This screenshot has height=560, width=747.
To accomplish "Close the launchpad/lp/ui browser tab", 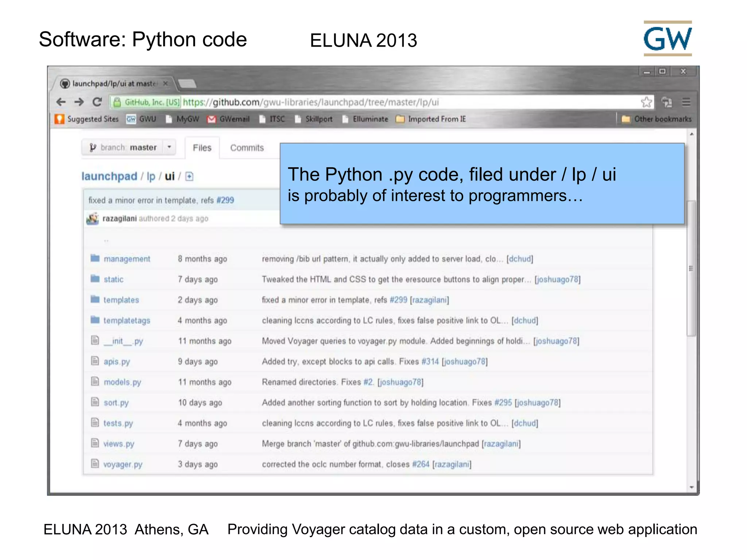I will (165, 83).
